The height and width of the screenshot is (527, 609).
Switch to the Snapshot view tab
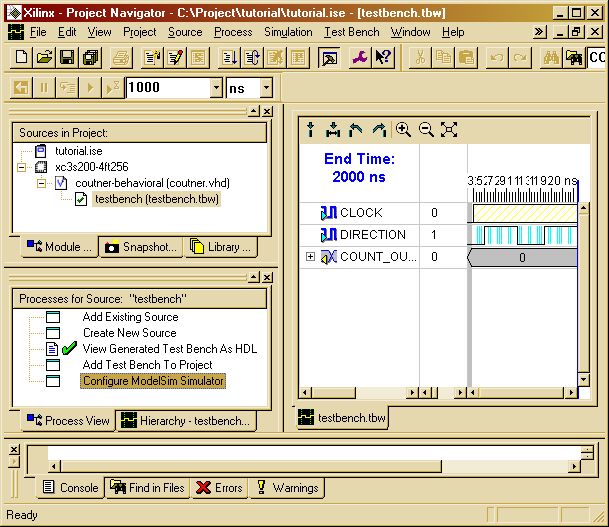[141, 247]
